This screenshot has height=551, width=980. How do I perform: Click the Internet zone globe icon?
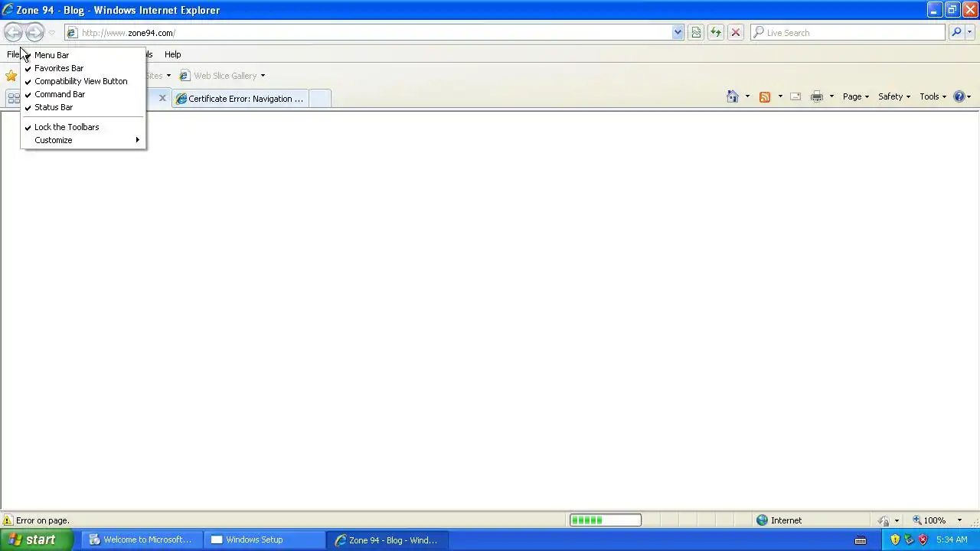[x=762, y=520]
